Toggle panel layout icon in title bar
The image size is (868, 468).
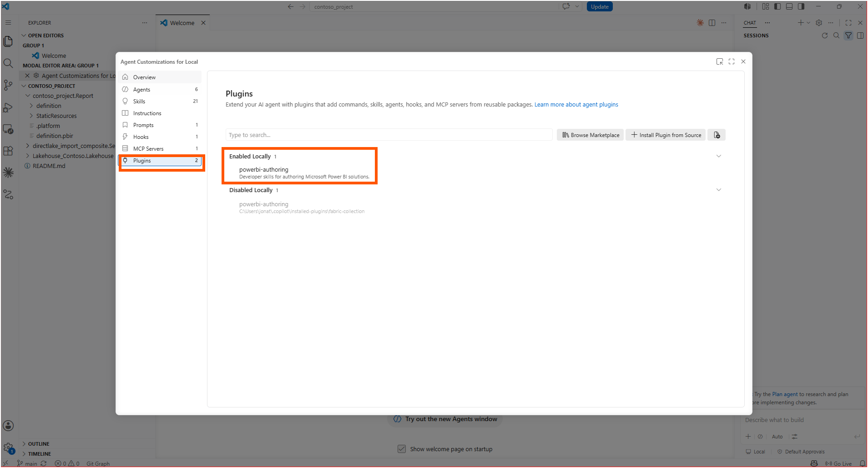(789, 6)
